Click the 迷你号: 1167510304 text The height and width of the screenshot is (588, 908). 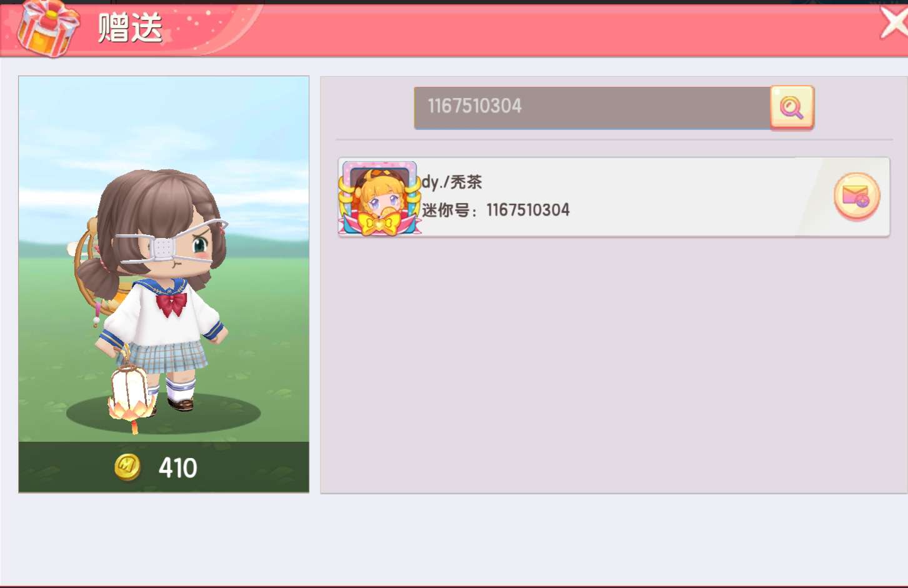point(496,210)
